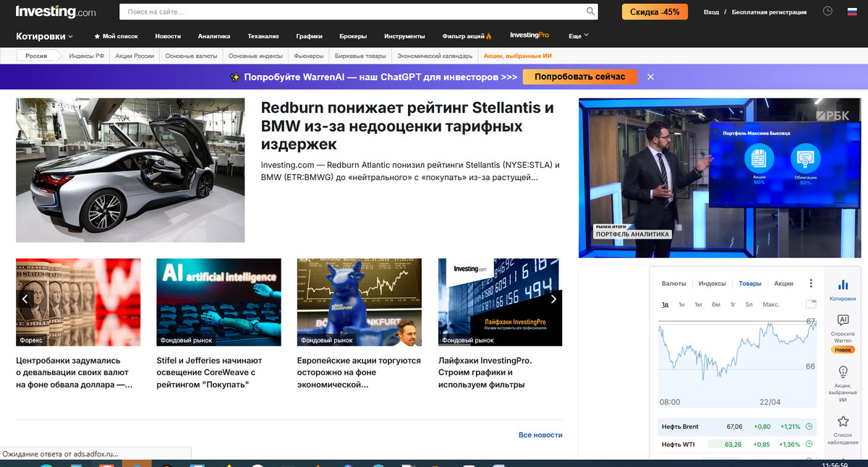Viewport: 868px width, 467px height.
Task: Open the Новости menu
Action: tap(168, 36)
